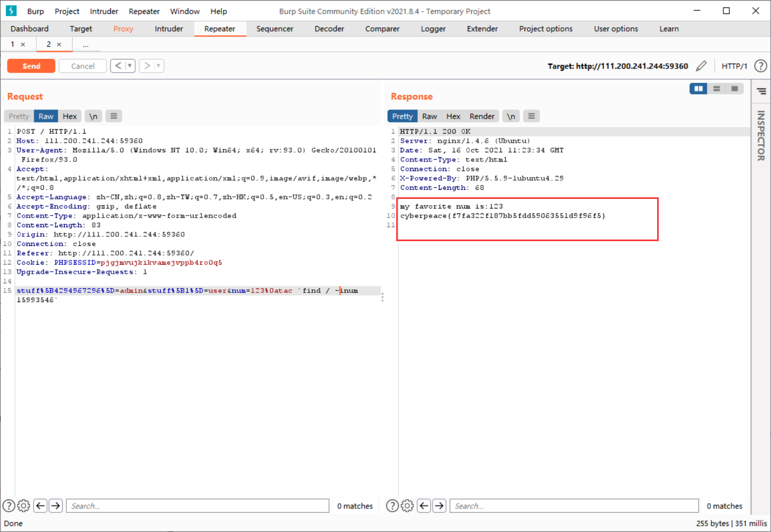Switch to the Extender tab

coord(482,29)
